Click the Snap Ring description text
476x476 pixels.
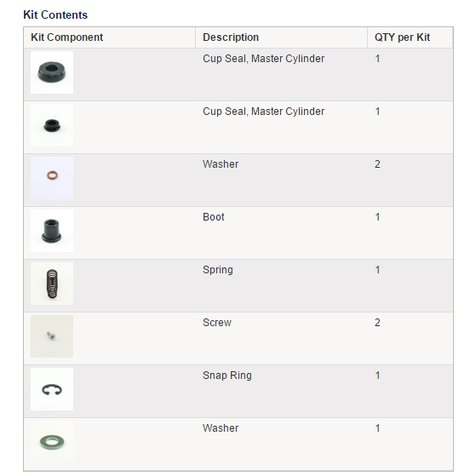pos(227,376)
